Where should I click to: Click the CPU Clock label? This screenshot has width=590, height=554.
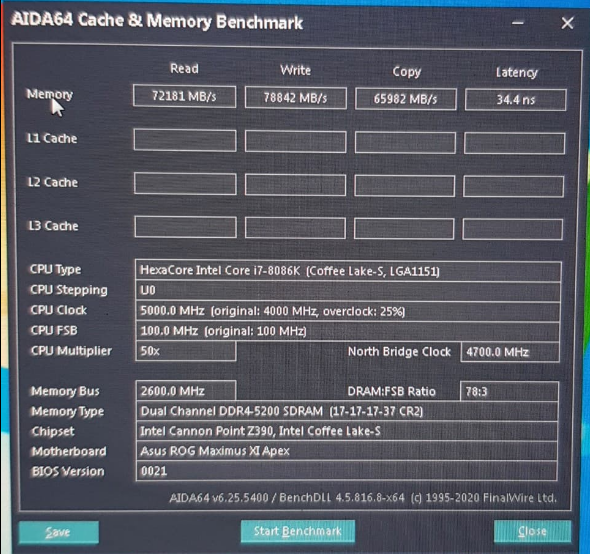[x=59, y=310]
